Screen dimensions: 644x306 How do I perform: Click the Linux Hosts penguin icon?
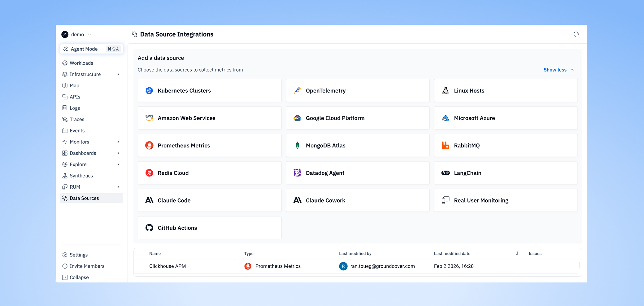(x=446, y=90)
